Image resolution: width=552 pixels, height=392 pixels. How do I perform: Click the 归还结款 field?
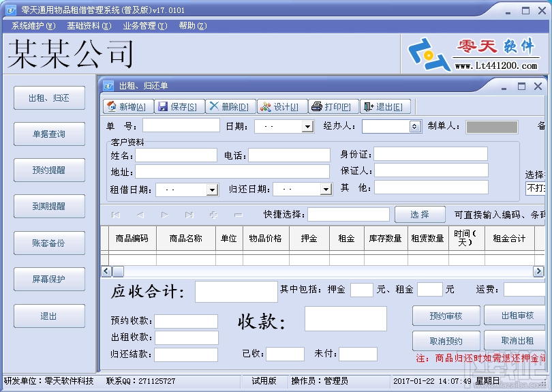(186, 355)
